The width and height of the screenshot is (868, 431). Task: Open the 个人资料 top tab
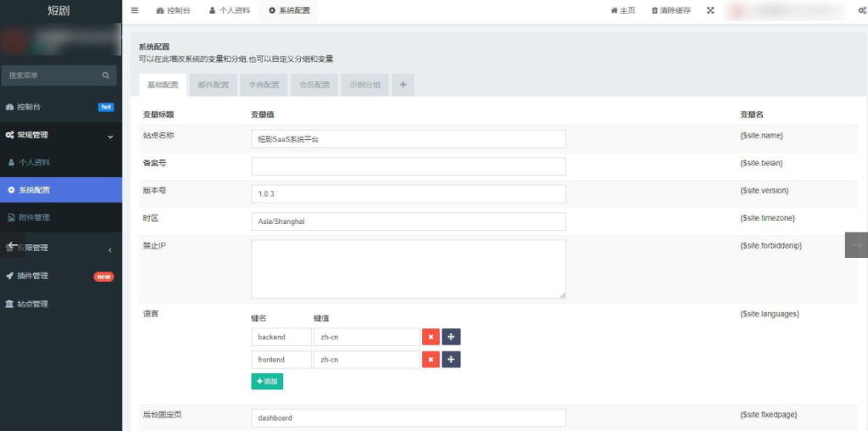click(x=230, y=11)
